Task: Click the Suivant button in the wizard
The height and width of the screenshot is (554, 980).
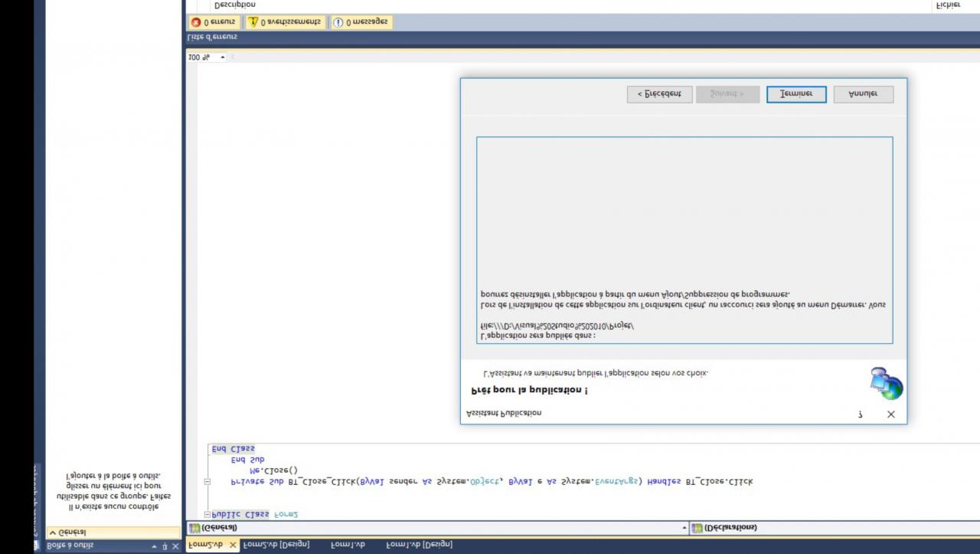Action: click(727, 93)
